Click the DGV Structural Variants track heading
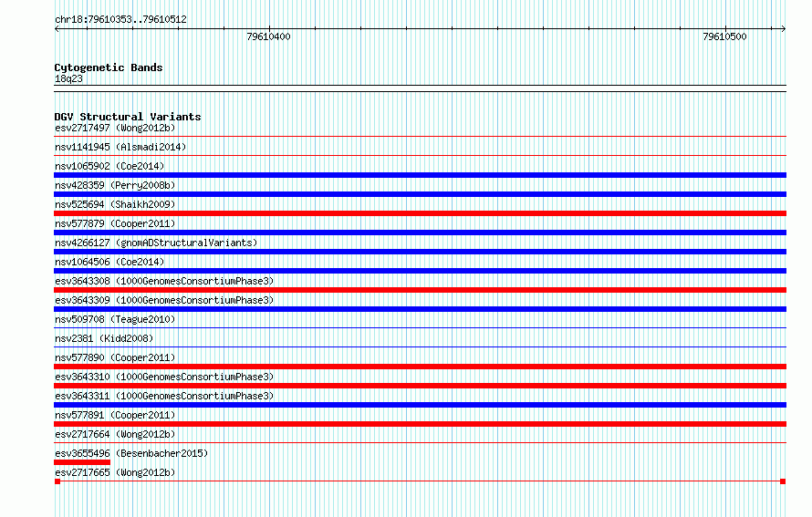 coord(128,117)
